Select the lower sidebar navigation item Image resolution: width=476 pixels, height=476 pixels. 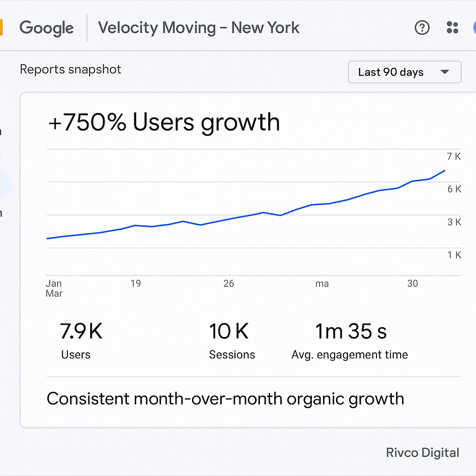(x=2, y=213)
